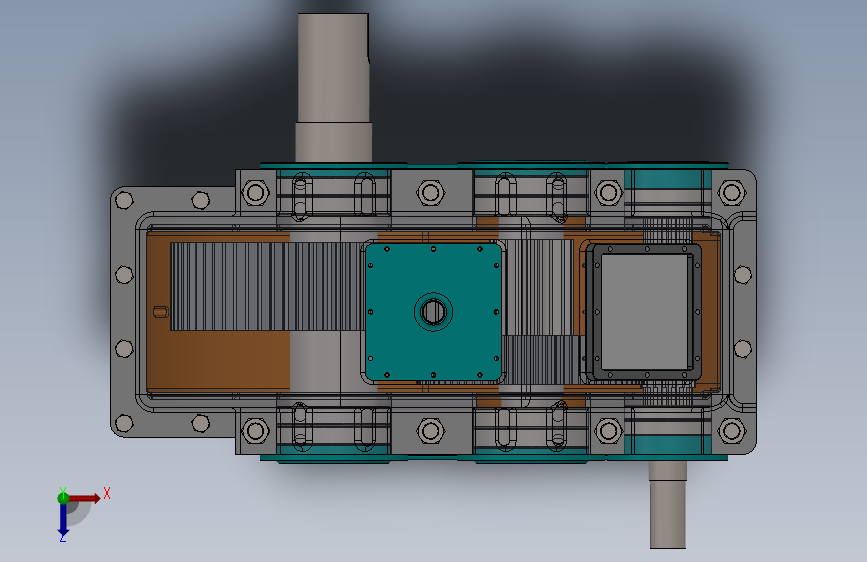Screen dimensions: 867x562
Task: Select the round plug centered on the teal cover
Action: 434,312
